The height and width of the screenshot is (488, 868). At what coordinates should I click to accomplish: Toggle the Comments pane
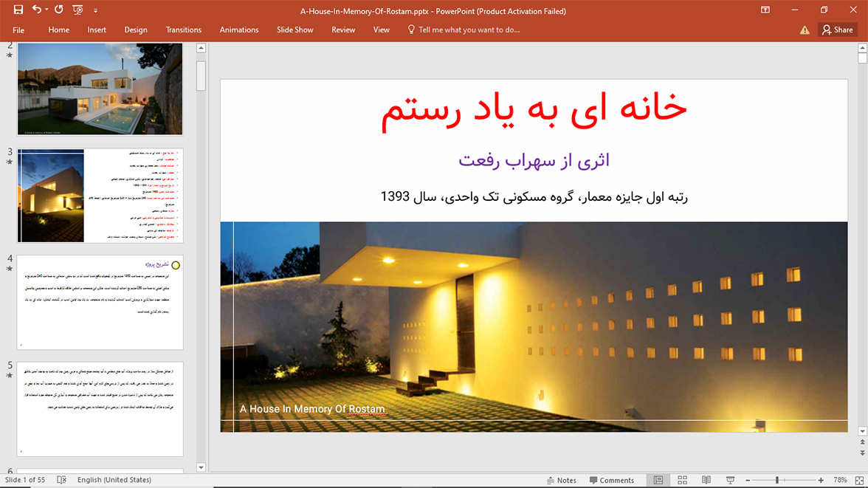click(x=612, y=480)
